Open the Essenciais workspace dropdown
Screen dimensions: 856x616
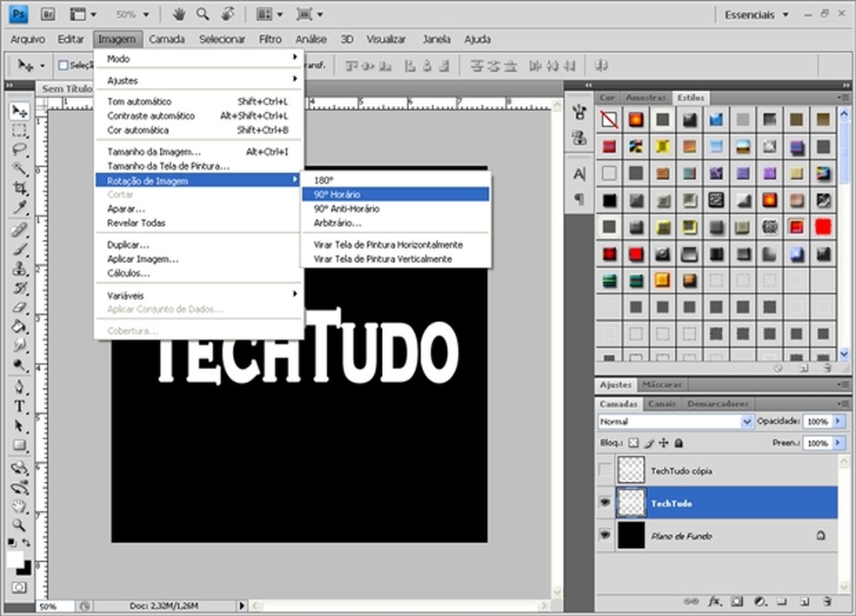point(756,15)
